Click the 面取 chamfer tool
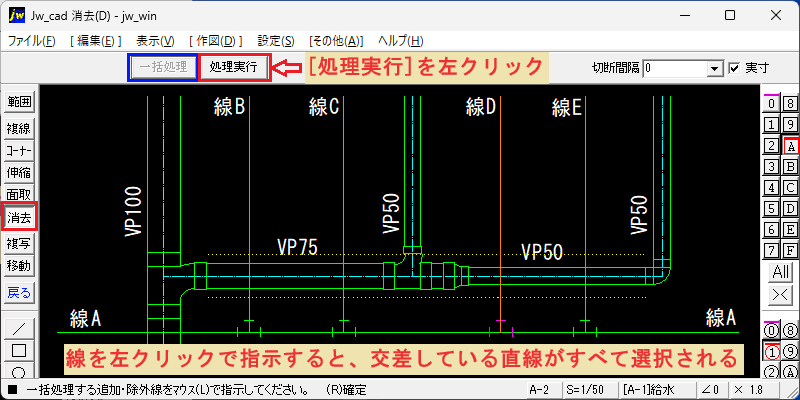Viewport: 800px width, 400px height. [19, 194]
